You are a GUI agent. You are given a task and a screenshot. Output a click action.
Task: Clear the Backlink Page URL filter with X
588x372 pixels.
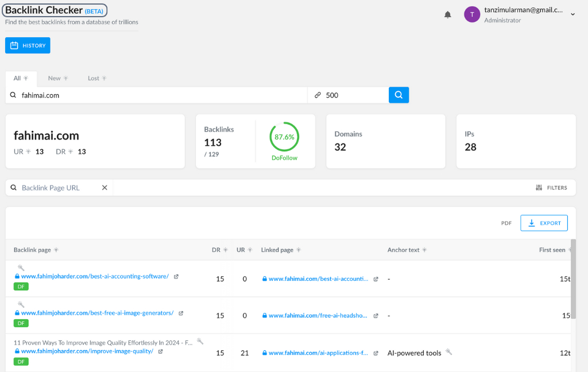(x=105, y=188)
